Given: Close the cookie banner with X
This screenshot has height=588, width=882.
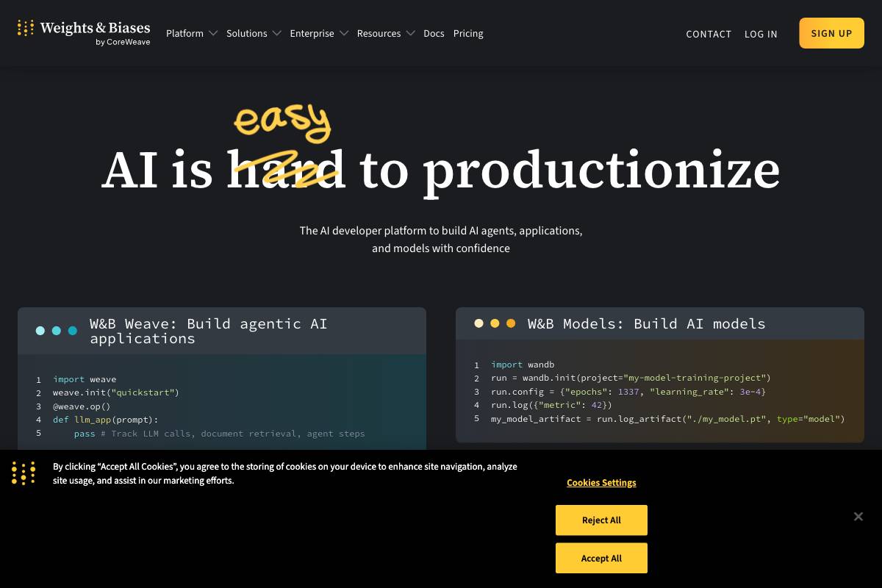Looking at the screenshot, I should point(858,517).
